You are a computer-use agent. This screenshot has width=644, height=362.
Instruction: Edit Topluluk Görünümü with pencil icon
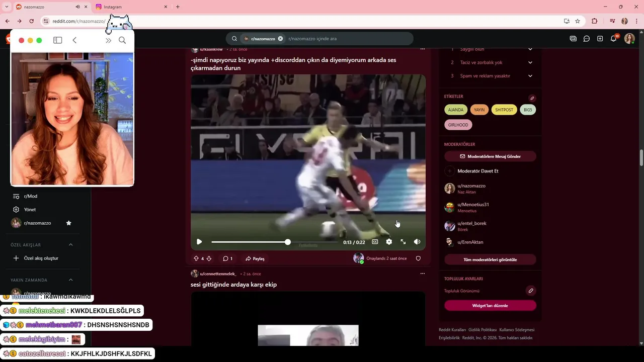pyautogui.click(x=531, y=291)
